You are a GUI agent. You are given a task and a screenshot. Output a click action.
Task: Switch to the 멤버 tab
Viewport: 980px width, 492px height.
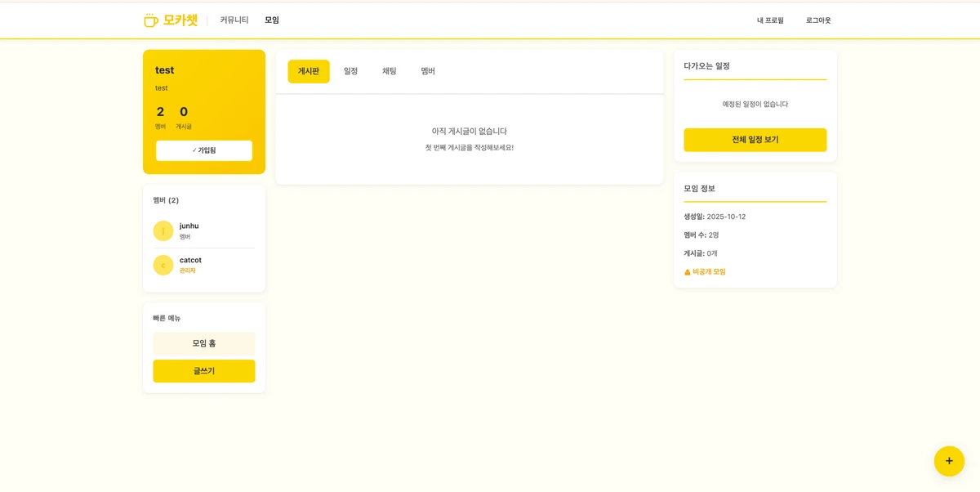[428, 71]
